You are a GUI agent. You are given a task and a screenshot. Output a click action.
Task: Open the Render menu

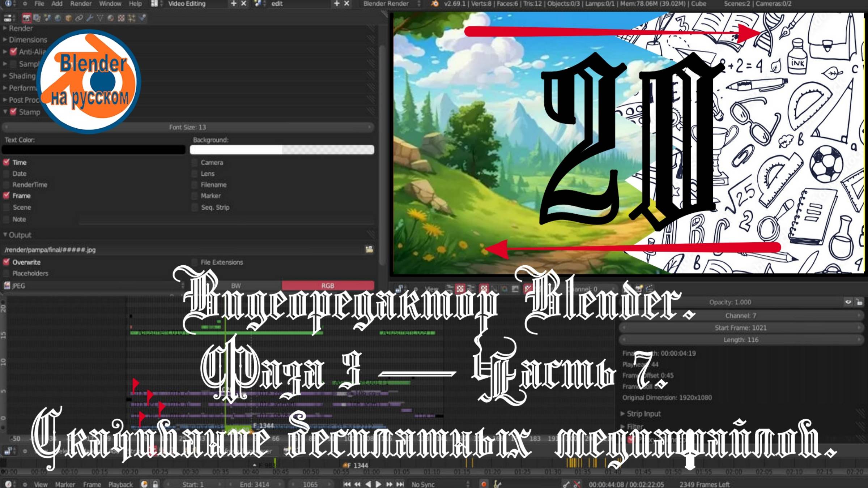click(81, 4)
